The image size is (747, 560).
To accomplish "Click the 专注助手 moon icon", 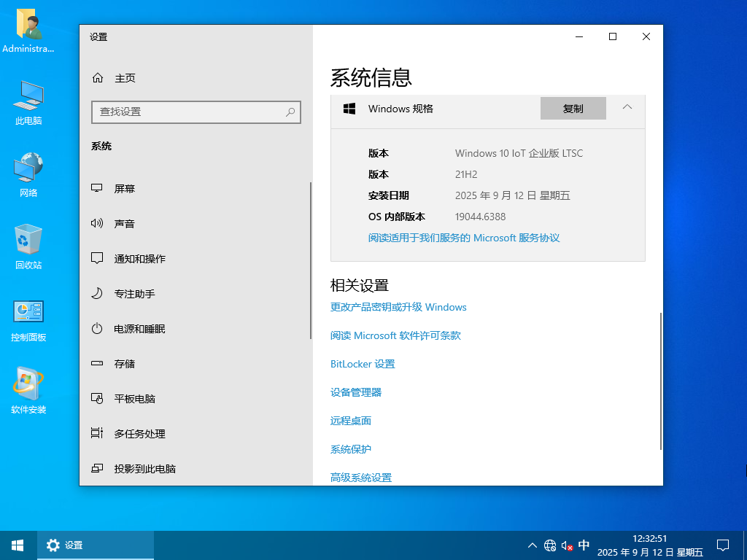I will pyautogui.click(x=97, y=293).
